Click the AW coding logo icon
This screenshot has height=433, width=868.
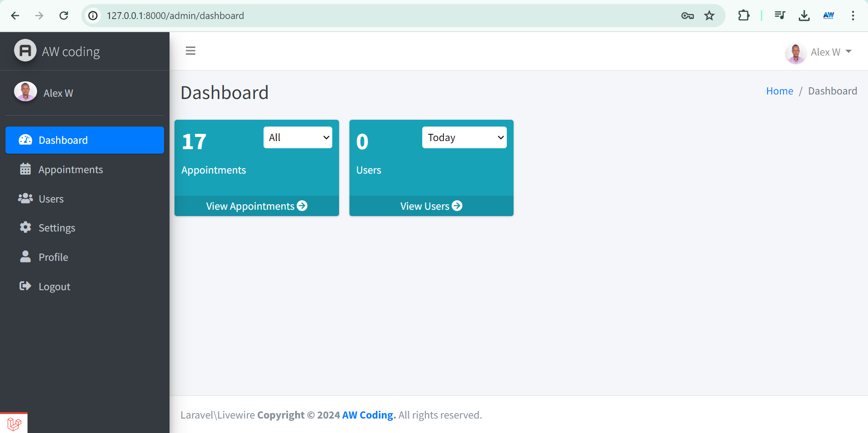(25, 51)
